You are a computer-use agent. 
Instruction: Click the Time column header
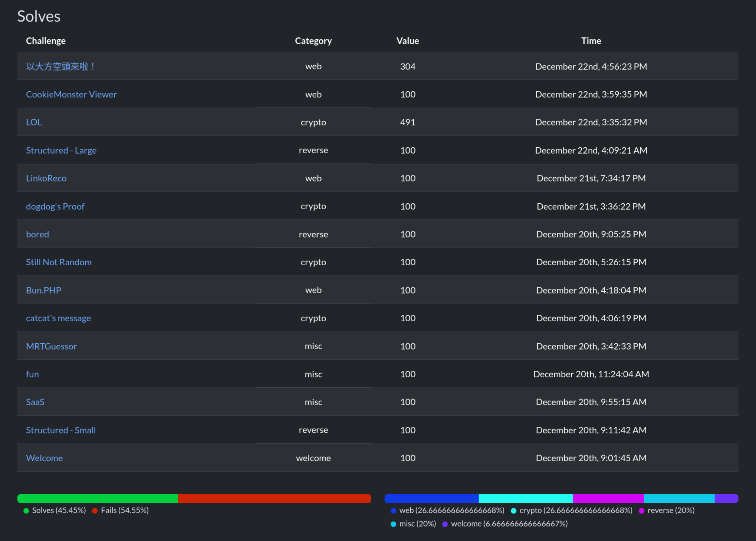coord(591,41)
